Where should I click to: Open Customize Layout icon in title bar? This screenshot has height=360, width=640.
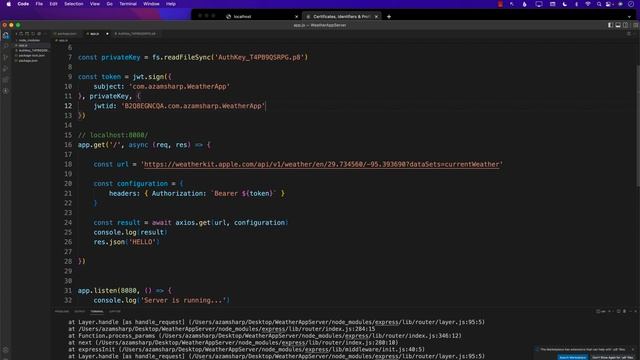[635, 25]
